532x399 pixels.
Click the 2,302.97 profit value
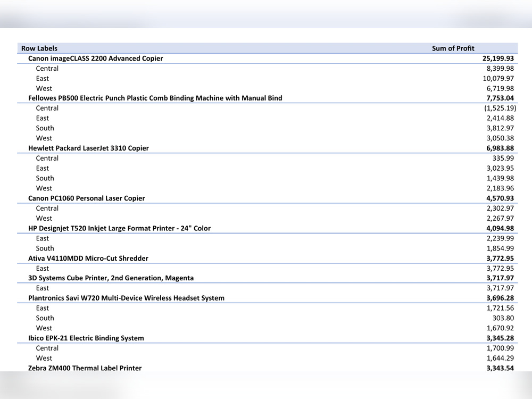click(x=500, y=209)
